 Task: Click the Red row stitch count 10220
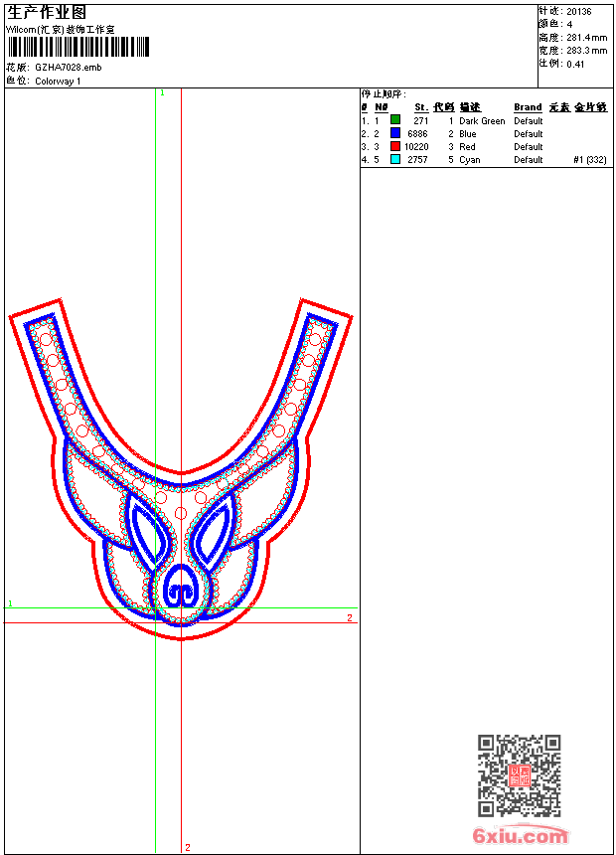[x=416, y=146]
